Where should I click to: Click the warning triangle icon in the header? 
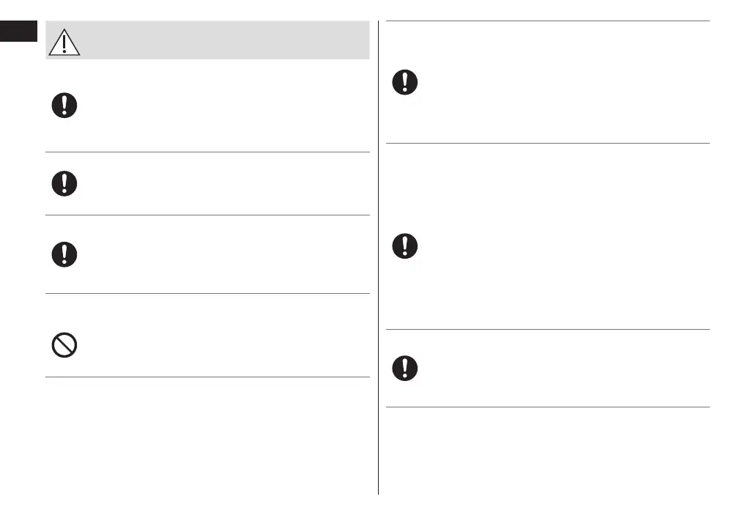pos(64,43)
